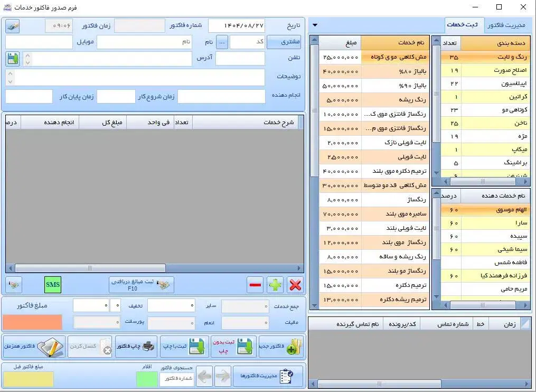Click the تاریخ date field
The height and width of the screenshot is (392, 536).
click(237, 26)
